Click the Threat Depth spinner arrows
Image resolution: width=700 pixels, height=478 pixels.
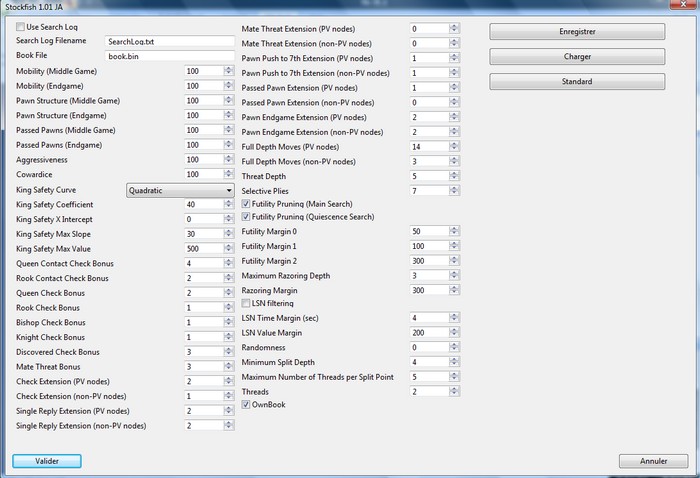tap(454, 175)
